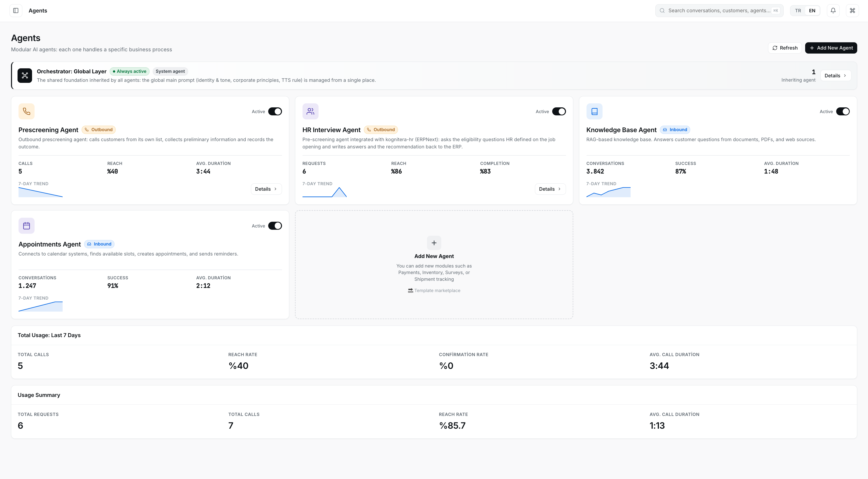Click the plus icon in empty agent card
The height and width of the screenshot is (479, 868).
point(434,243)
